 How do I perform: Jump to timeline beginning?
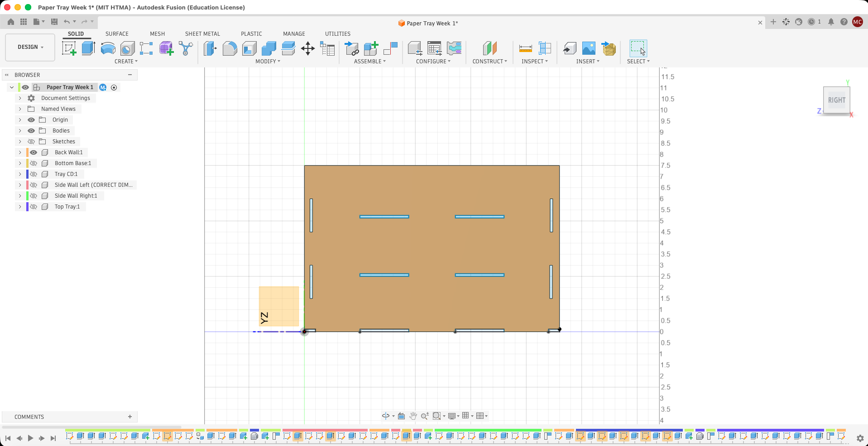[8, 438]
